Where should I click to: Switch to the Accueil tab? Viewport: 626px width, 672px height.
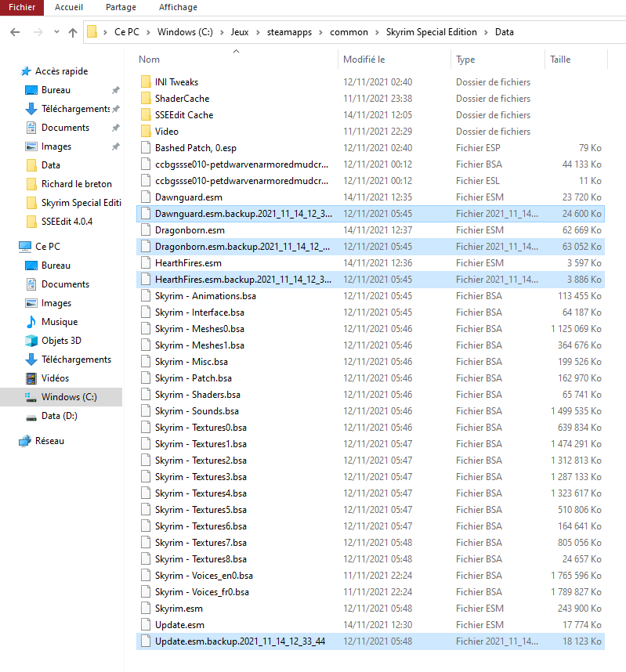click(69, 7)
